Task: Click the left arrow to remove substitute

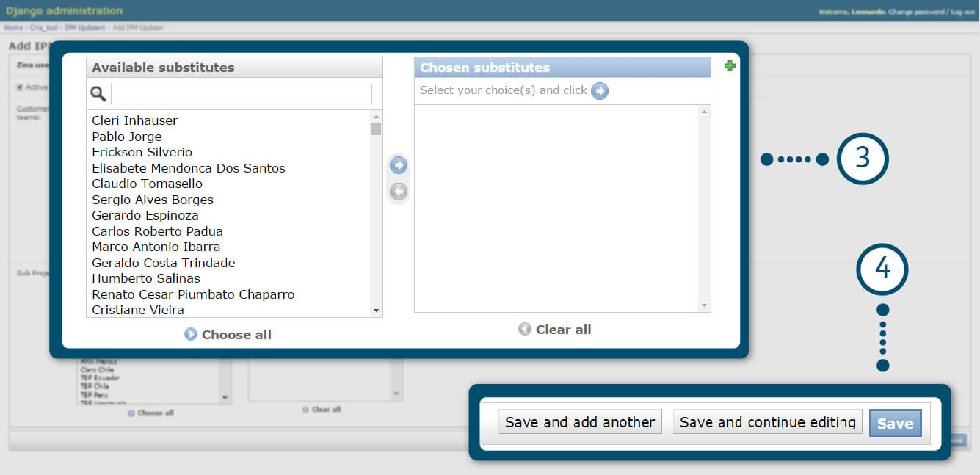Action: click(399, 192)
